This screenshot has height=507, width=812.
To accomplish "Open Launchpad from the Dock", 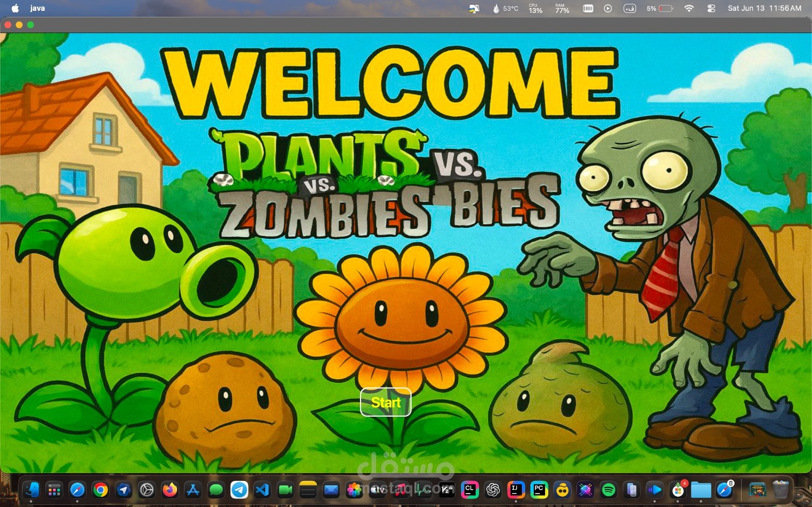I will coord(54,490).
